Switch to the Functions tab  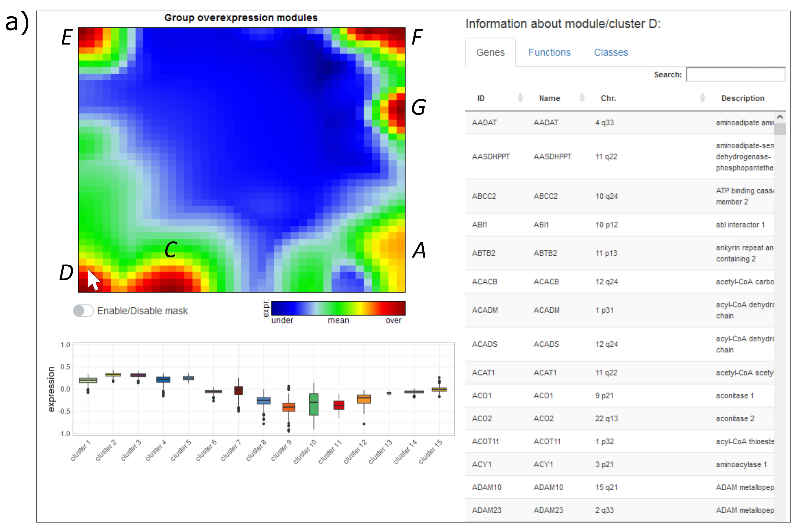click(x=549, y=52)
